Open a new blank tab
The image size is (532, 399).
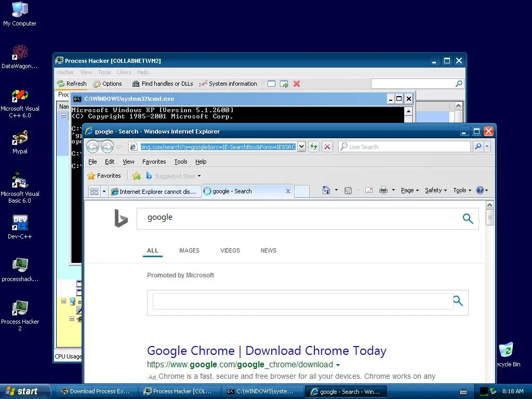[302, 192]
